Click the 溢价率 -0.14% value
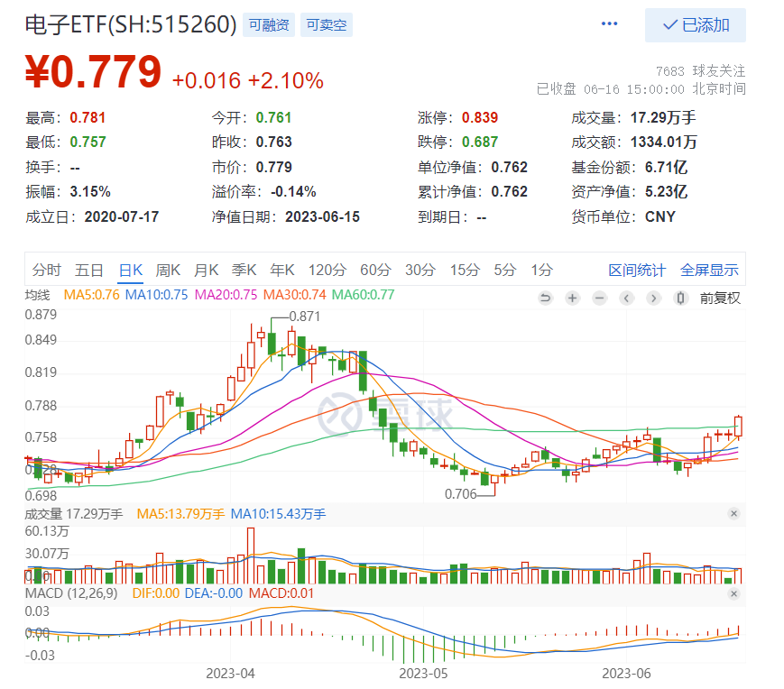 [x=293, y=192]
